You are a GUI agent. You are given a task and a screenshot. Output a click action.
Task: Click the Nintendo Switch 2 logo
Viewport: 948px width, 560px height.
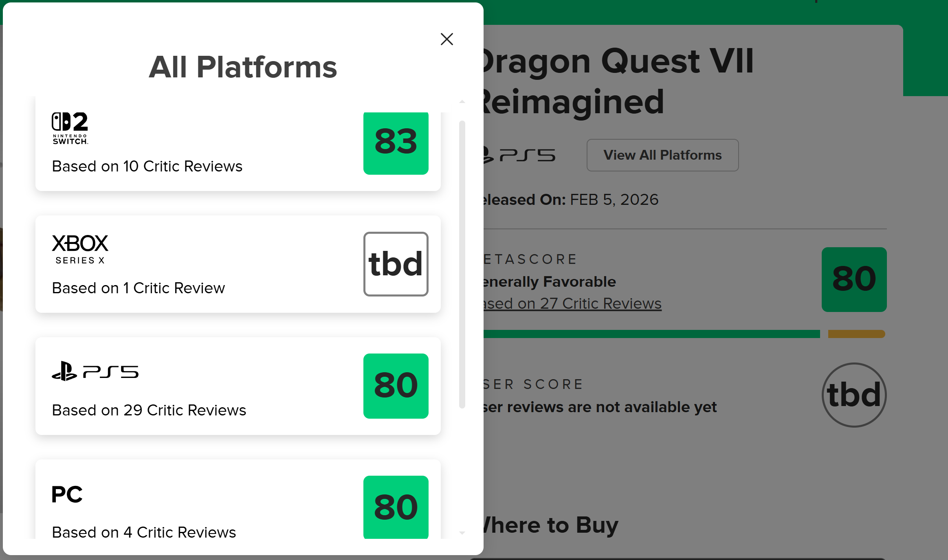click(x=70, y=128)
